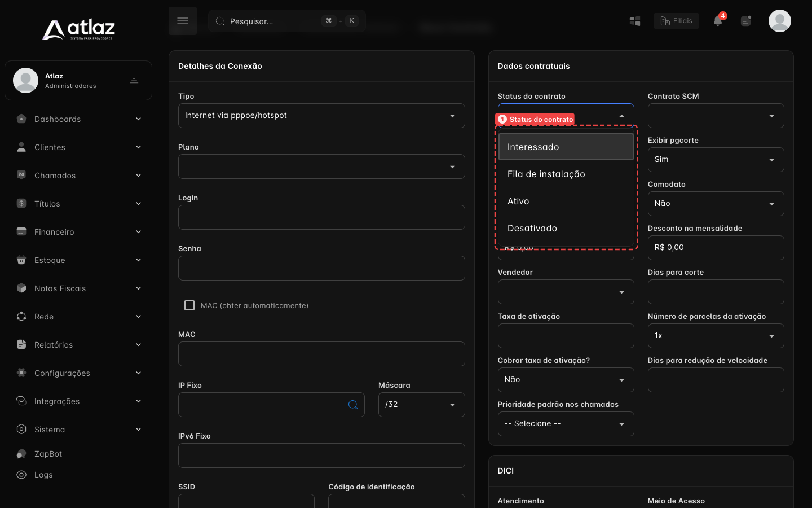
Task: Open the Tipo dropdown
Action: [321, 116]
